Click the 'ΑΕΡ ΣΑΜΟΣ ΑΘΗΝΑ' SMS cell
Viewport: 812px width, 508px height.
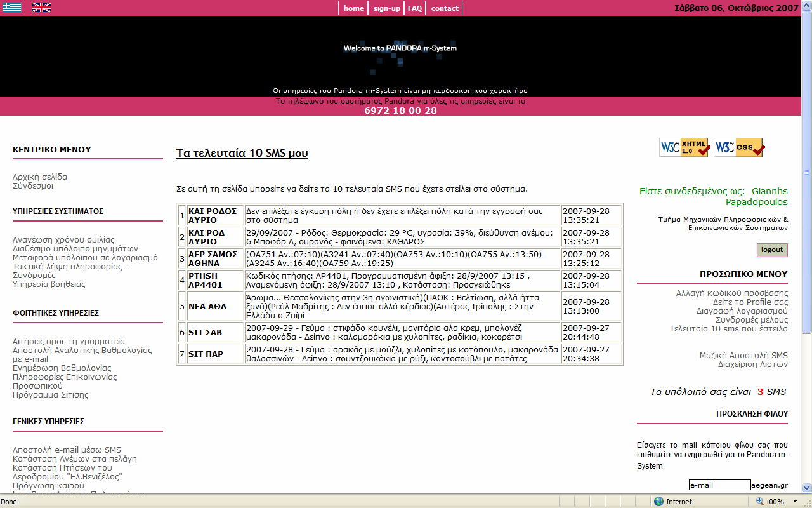[x=216, y=258]
